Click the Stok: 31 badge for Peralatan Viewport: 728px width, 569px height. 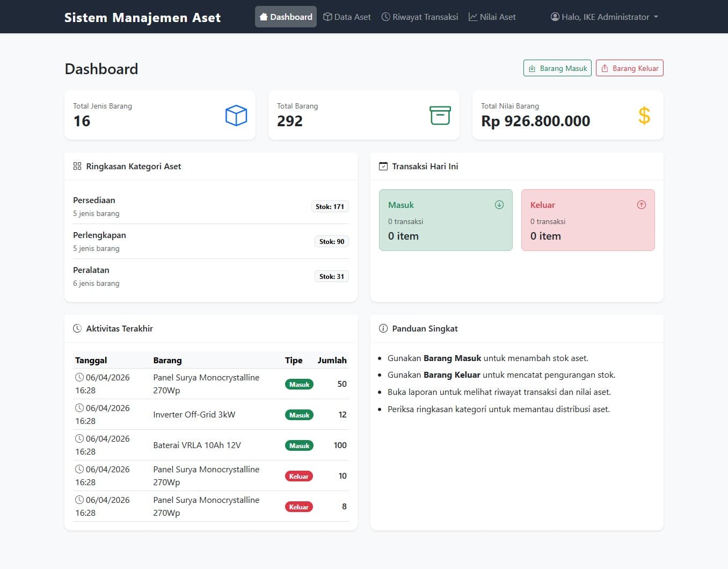click(332, 276)
